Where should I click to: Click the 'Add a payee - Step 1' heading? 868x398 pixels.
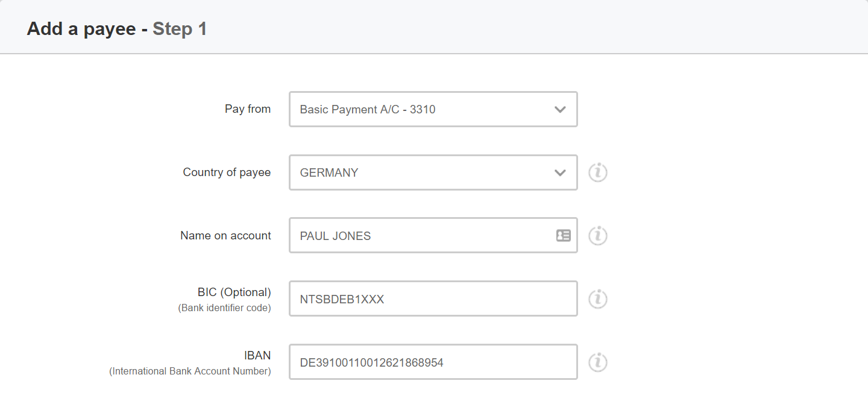[x=117, y=28]
